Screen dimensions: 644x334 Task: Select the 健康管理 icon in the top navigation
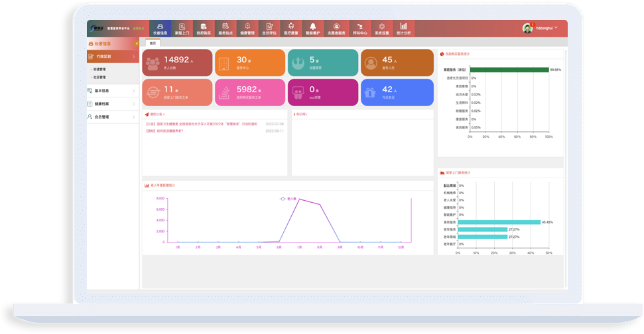pyautogui.click(x=247, y=27)
